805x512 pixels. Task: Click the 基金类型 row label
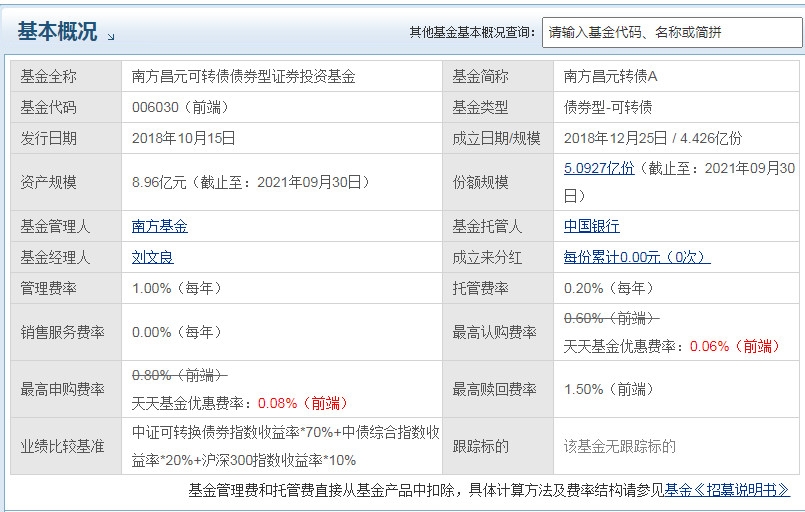(480, 107)
